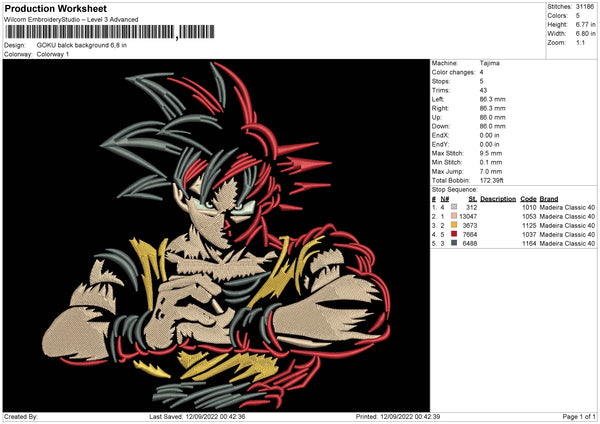Click the 'N#' column header

tap(445, 199)
